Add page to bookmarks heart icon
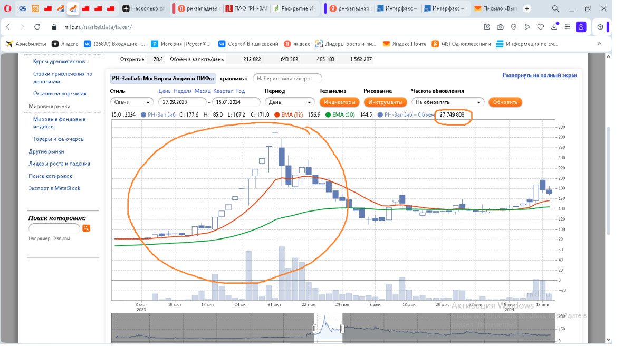Viewport: 633px width, 364px height. tap(541, 27)
